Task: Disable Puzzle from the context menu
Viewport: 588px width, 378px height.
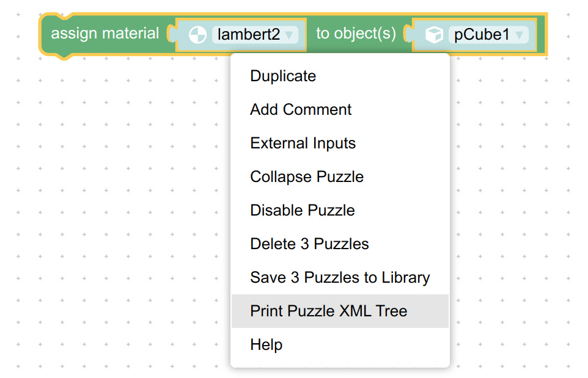Action: 302,211
